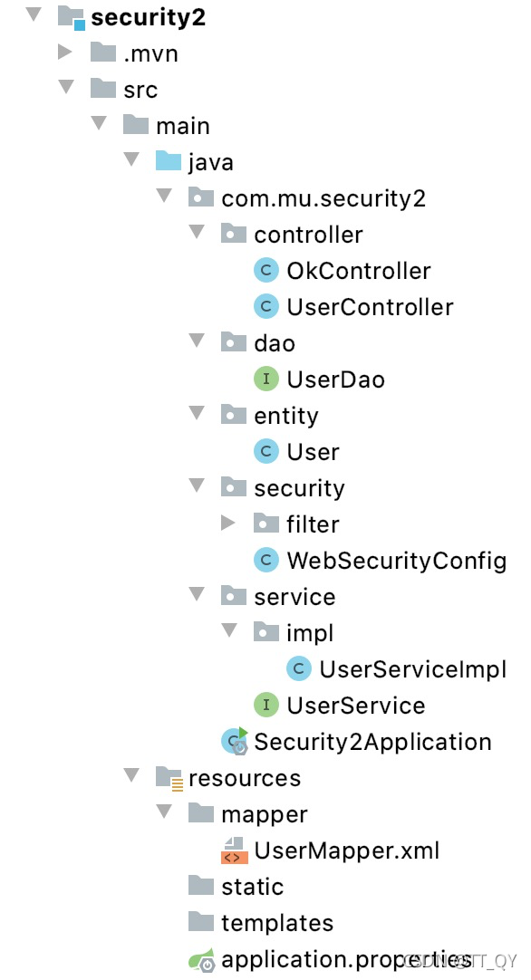
Task: Expand the .mvn folder arrow
Action: tap(65, 52)
